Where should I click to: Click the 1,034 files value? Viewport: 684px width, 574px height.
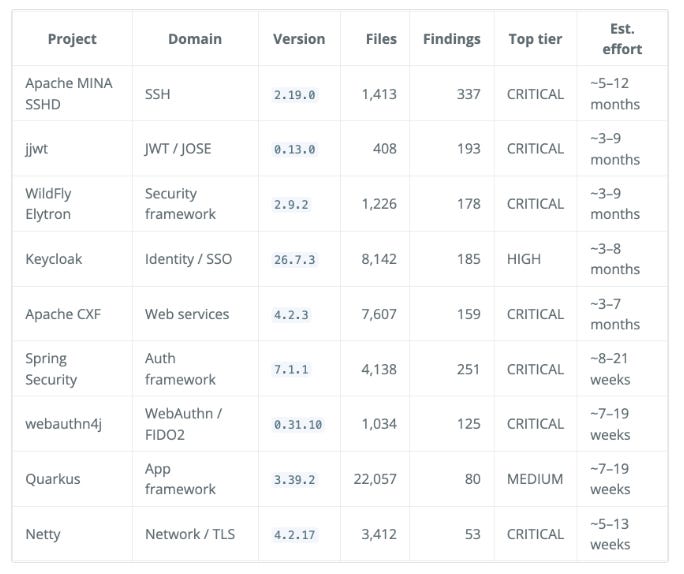[x=379, y=424]
